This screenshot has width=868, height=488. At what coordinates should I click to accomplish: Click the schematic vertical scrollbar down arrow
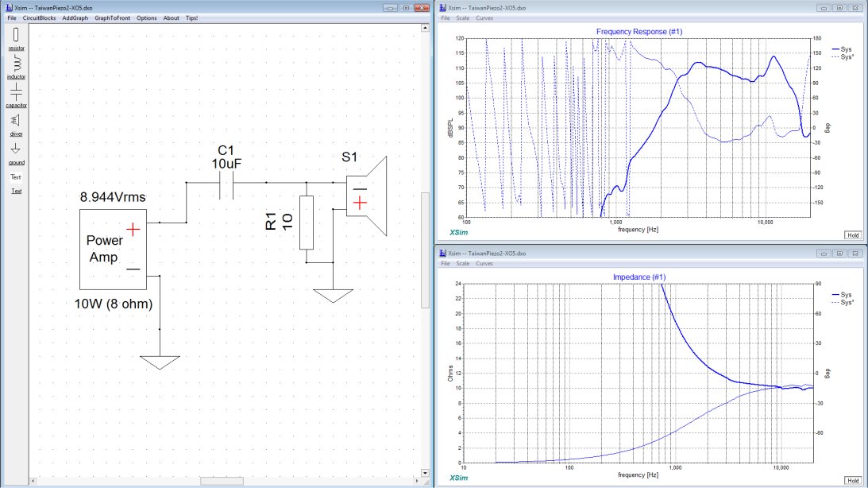click(x=425, y=473)
